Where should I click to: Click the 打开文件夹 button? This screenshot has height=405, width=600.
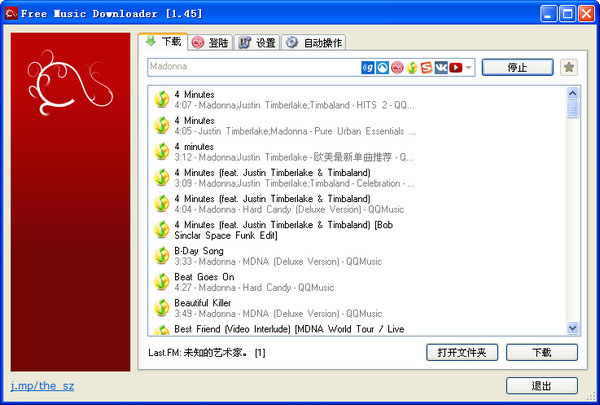[x=462, y=352]
